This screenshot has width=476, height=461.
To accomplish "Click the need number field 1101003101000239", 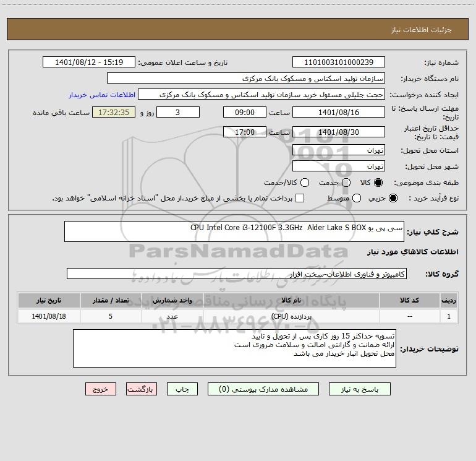I will pyautogui.click(x=339, y=62).
